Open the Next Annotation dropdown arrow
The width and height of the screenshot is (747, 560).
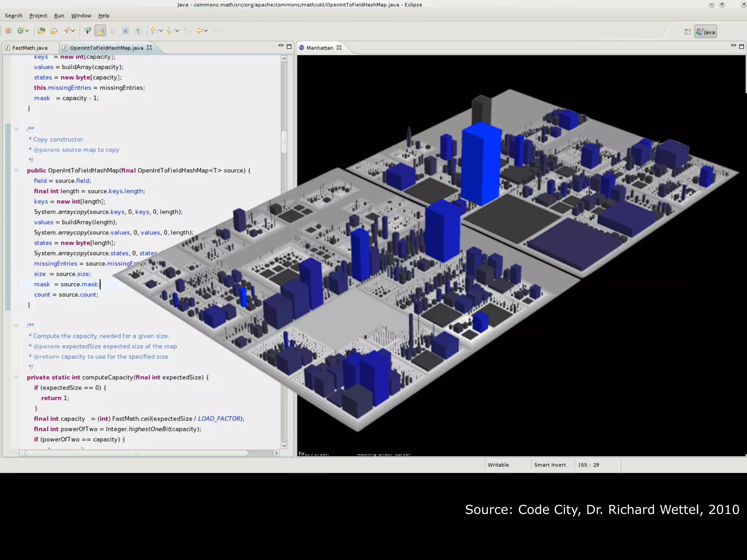(161, 31)
